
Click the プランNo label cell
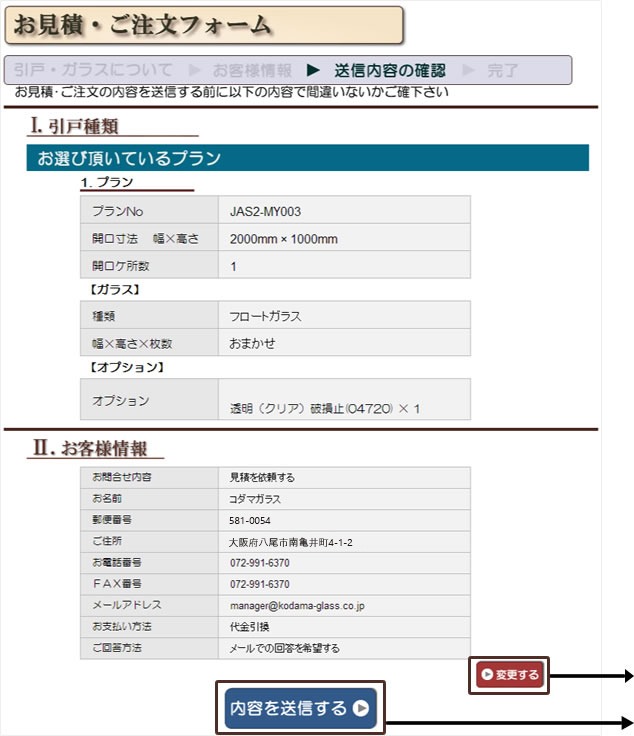pyautogui.click(x=149, y=211)
